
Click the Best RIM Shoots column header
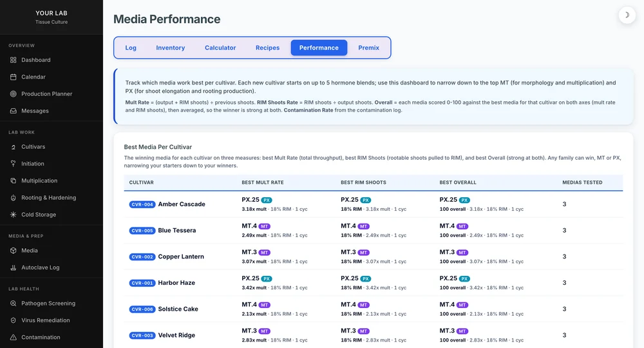[363, 182]
